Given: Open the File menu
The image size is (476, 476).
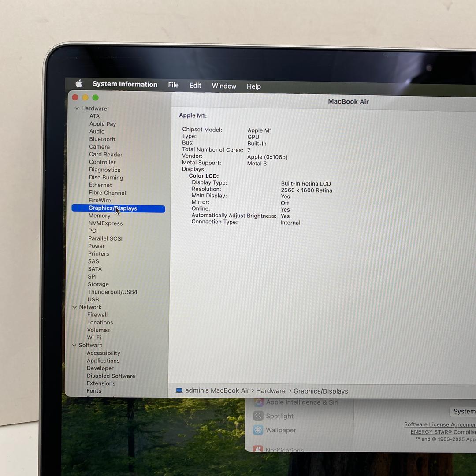Looking at the screenshot, I should tap(173, 85).
